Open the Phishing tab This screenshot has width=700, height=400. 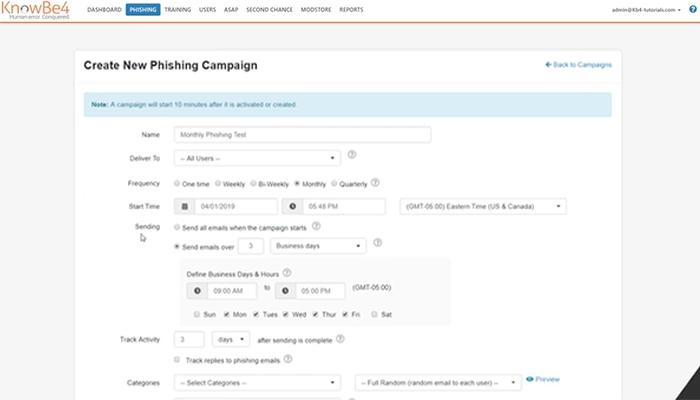click(143, 9)
